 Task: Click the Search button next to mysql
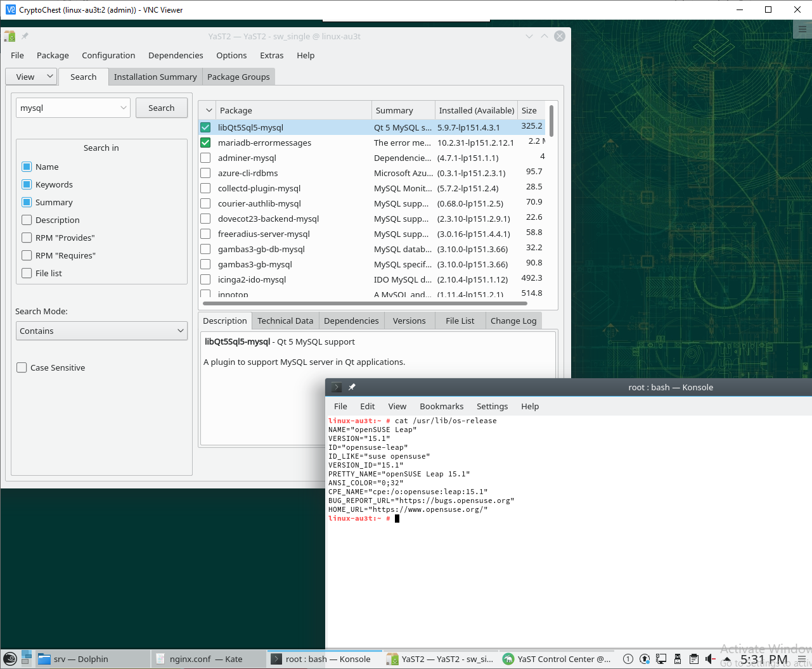(161, 108)
